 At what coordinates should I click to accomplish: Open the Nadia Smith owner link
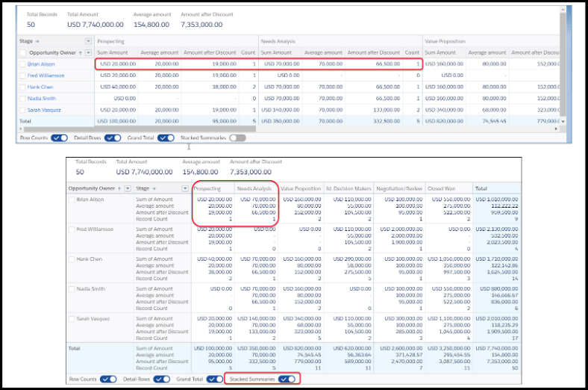point(42,99)
